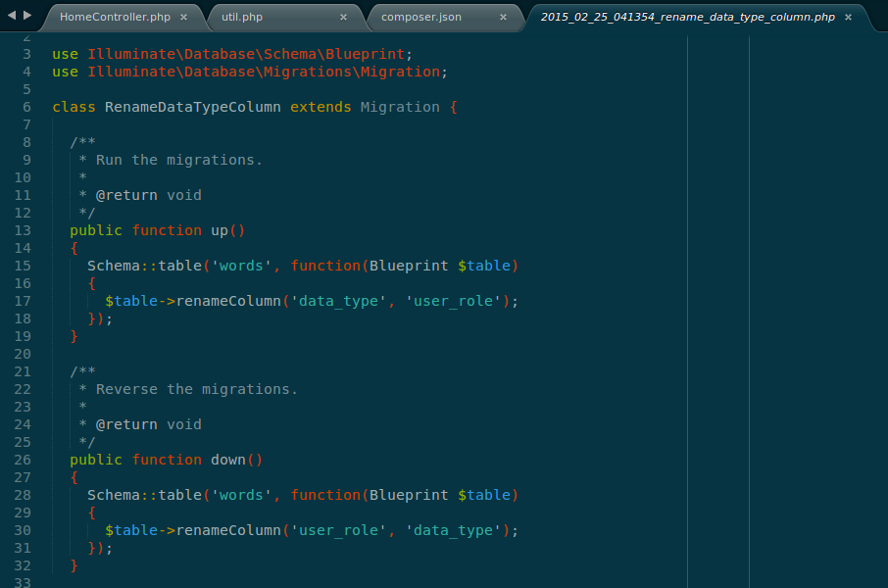
Task: Close the util.php tab
Action: tap(343, 17)
